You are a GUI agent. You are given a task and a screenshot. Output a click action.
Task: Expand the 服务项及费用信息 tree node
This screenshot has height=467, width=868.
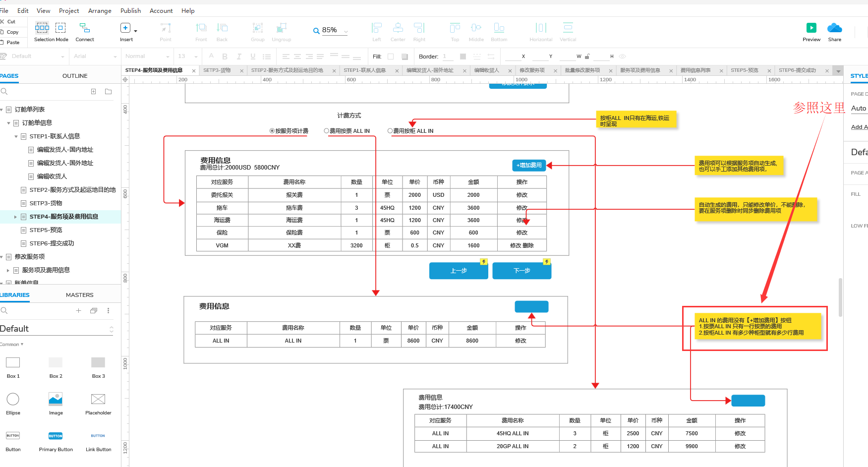pyautogui.click(x=8, y=270)
